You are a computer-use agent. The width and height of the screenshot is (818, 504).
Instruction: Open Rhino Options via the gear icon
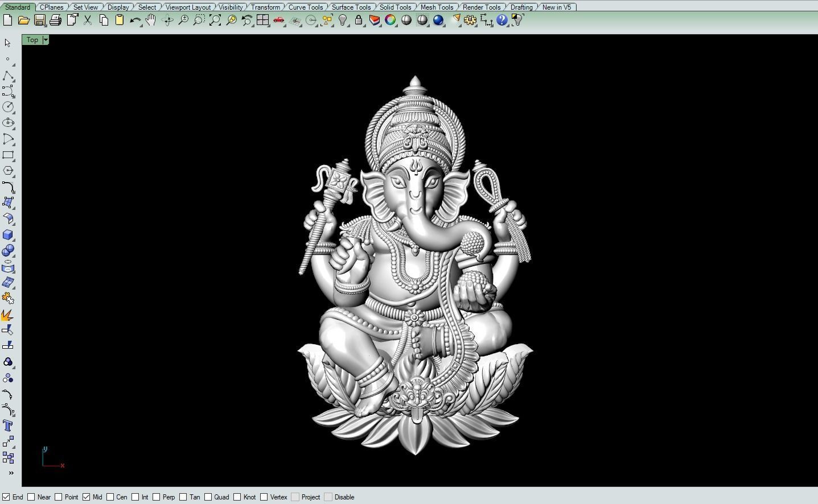pyautogui.click(x=470, y=20)
